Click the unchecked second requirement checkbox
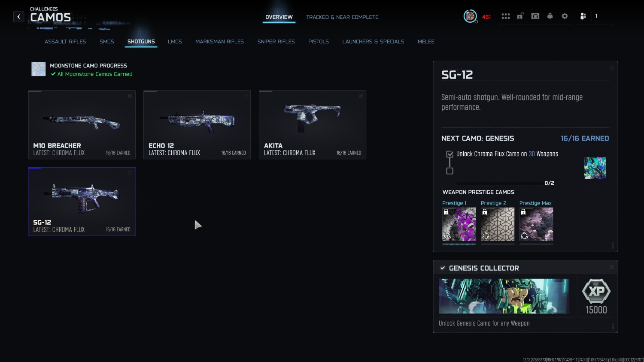Viewport: 644px width, 362px height. pyautogui.click(x=450, y=171)
